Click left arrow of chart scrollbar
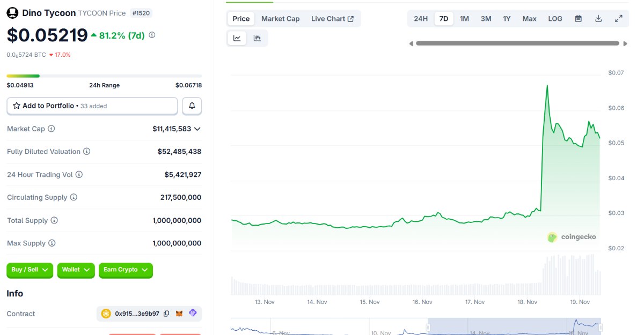This screenshot has width=644, height=335. pos(411,43)
